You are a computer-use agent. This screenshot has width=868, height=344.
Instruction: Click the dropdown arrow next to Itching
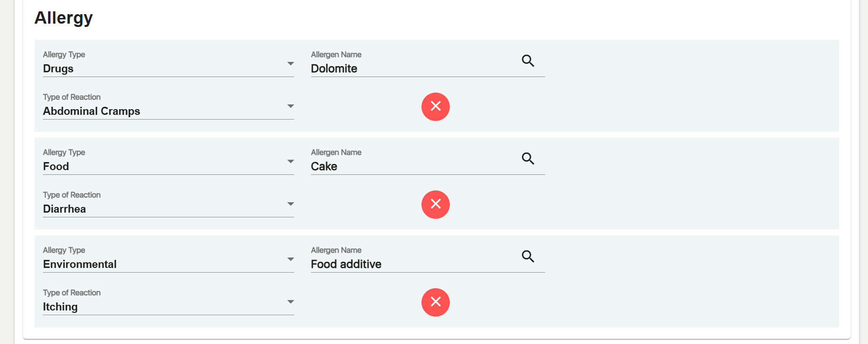[291, 302]
